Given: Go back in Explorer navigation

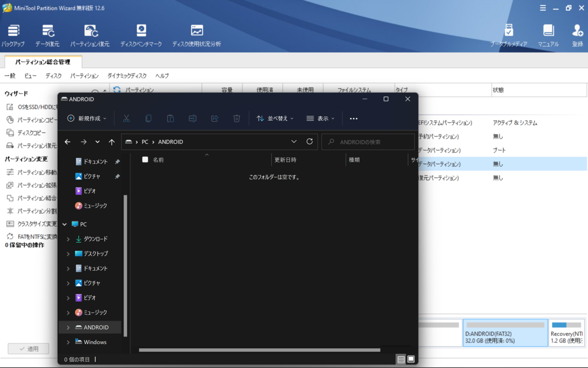Looking at the screenshot, I should coord(68,142).
